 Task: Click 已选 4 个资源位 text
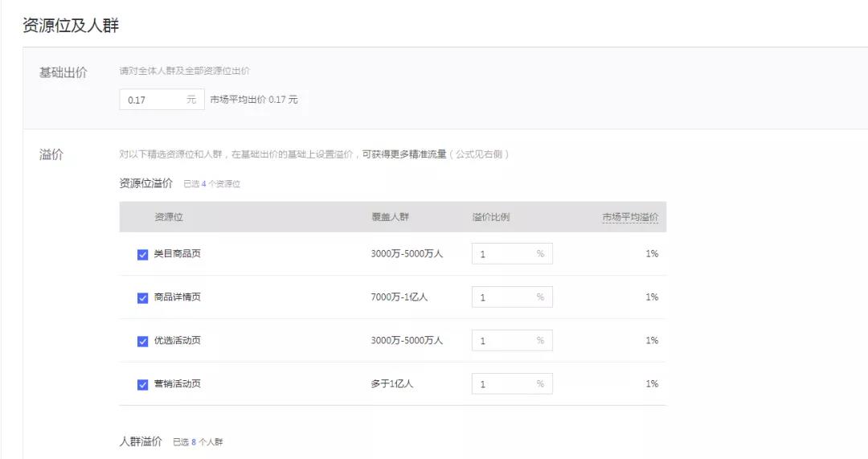tap(212, 184)
